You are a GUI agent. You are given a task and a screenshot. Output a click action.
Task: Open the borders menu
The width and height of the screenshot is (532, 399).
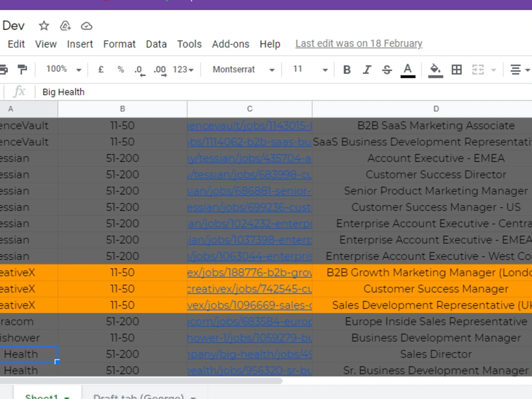[x=456, y=70]
